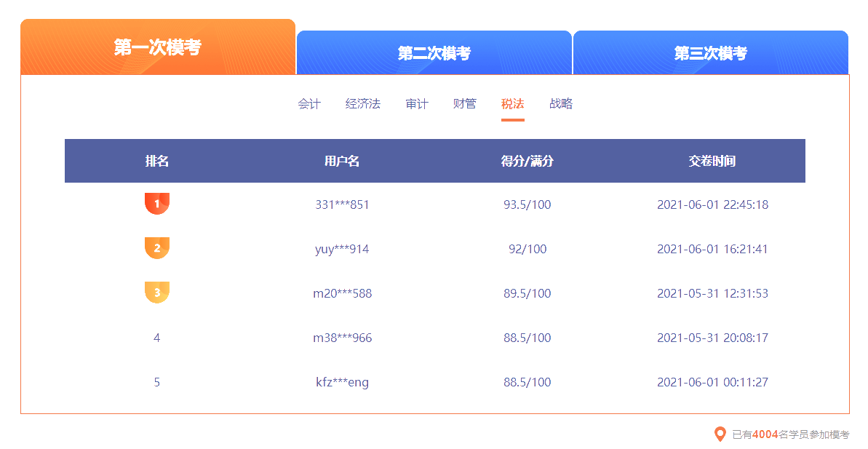Viewport: 868px width, 449px height.
Task: Open the 第三次模考 tab
Action: [x=711, y=52]
